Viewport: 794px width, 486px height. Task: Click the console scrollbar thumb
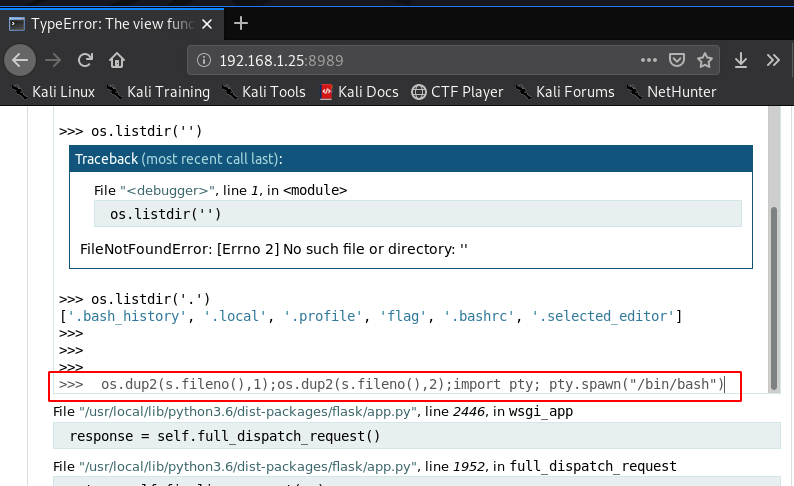tap(774, 298)
